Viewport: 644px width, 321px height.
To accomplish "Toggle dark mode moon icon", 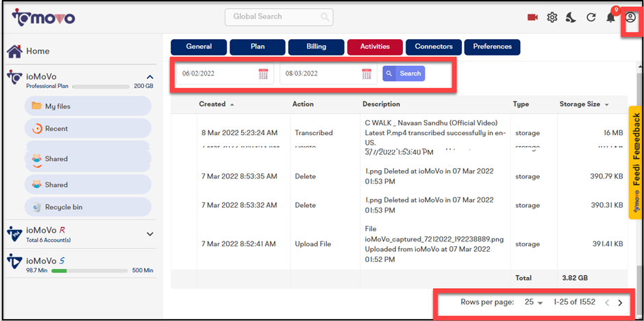I will 571,17.
